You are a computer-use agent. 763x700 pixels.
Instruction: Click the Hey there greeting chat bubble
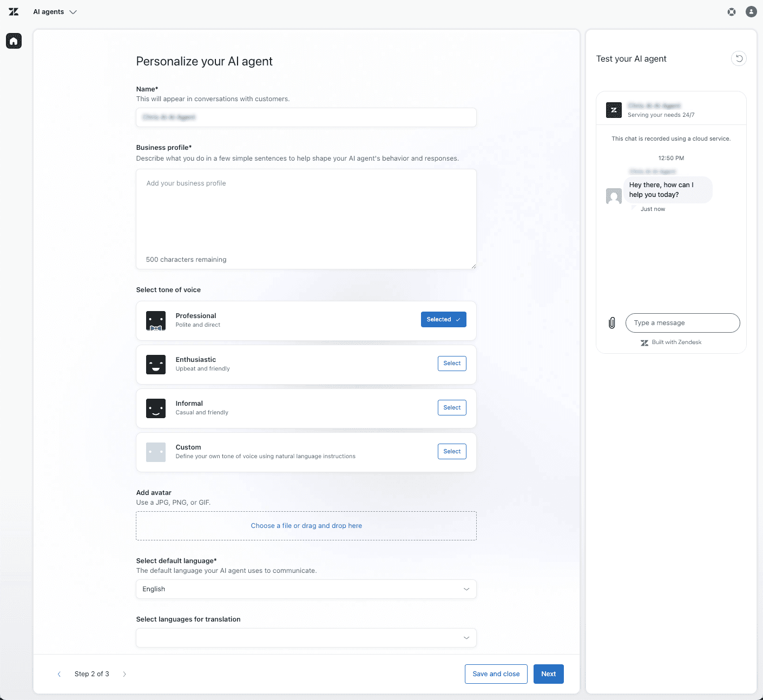coord(668,190)
